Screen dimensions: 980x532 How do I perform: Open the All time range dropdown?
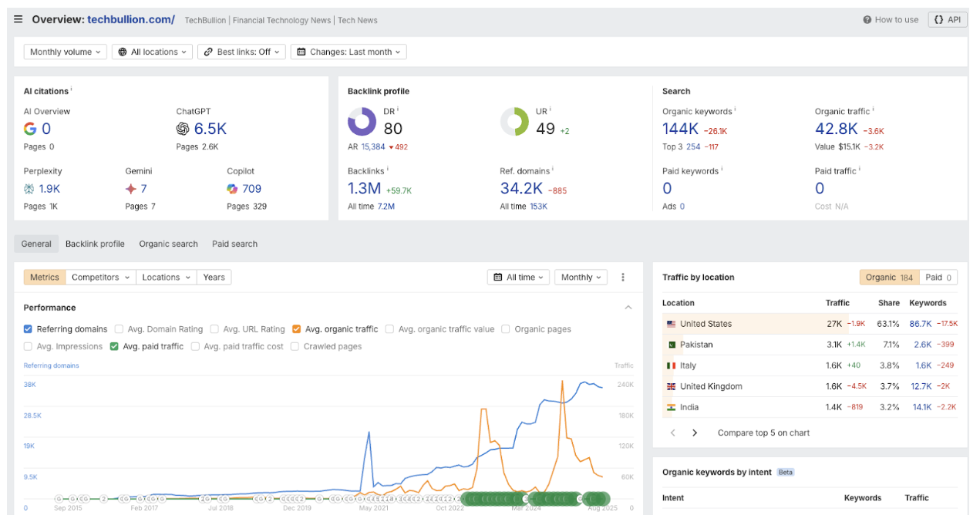tap(518, 278)
